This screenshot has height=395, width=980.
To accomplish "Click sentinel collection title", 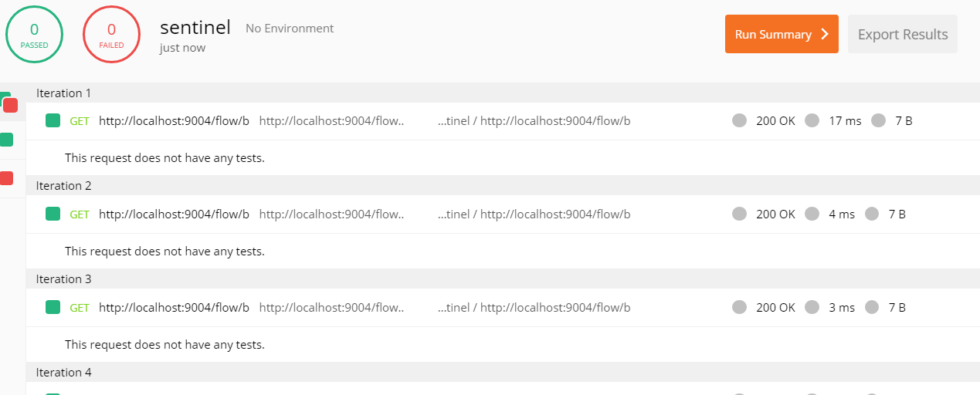I will tap(195, 28).
